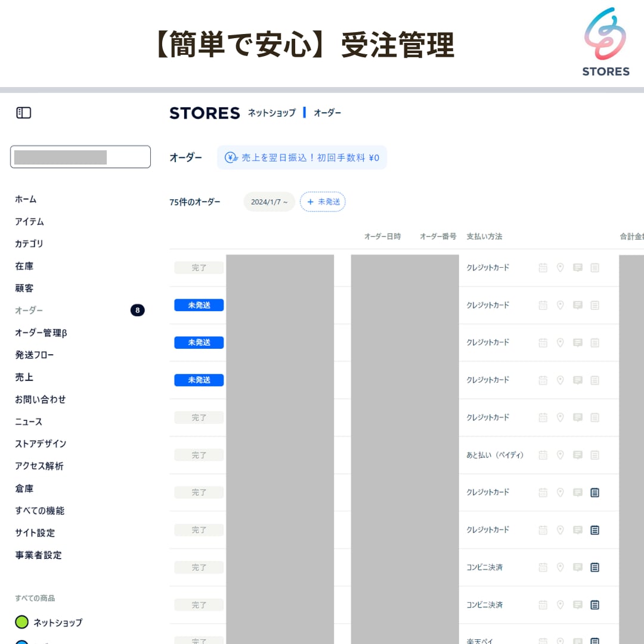Viewport: 644px width, 644px height.
Task: Open 在庫 in the sidebar
Action: pos(24,266)
